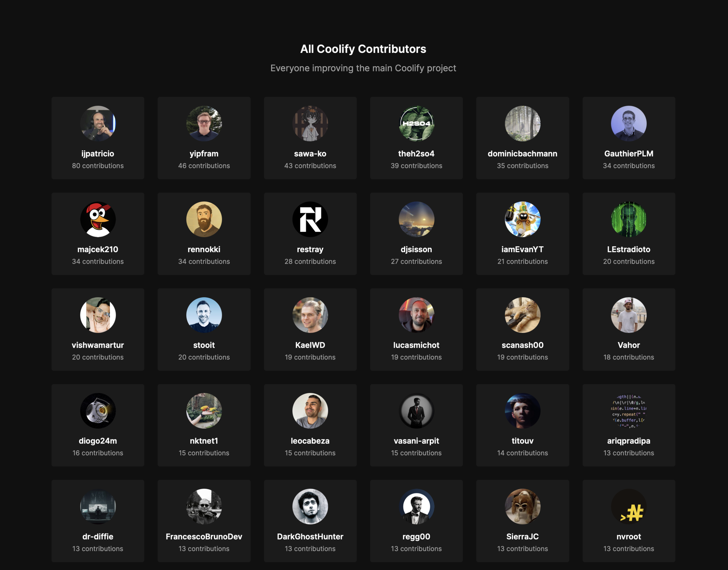Screen dimensions: 728x570
Task: Click ariqpradipa code snippet avatar
Action: click(x=628, y=411)
